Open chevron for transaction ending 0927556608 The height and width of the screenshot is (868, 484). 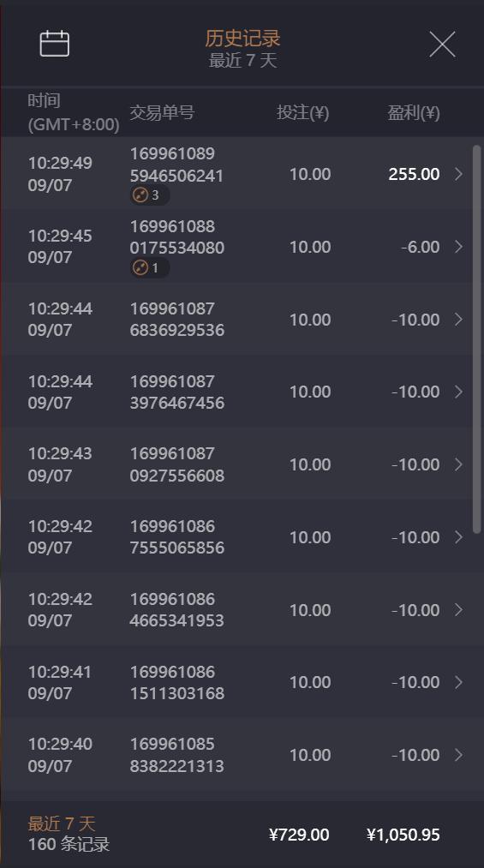click(458, 464)
